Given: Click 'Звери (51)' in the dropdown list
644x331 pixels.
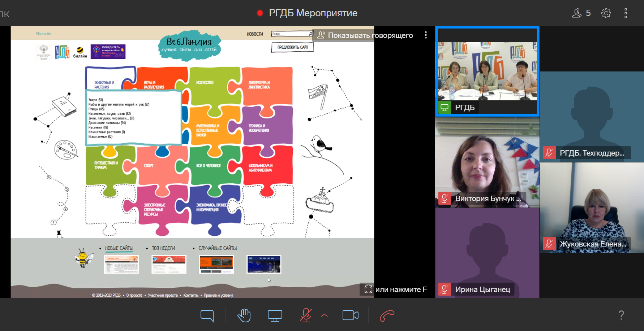Looking at the screenshot, I should coord(96,100).
